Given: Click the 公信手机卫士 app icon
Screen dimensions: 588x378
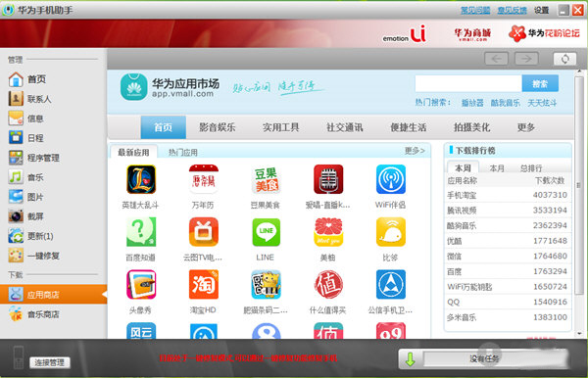Looking at the screenshot, I should tap(391, 284).
